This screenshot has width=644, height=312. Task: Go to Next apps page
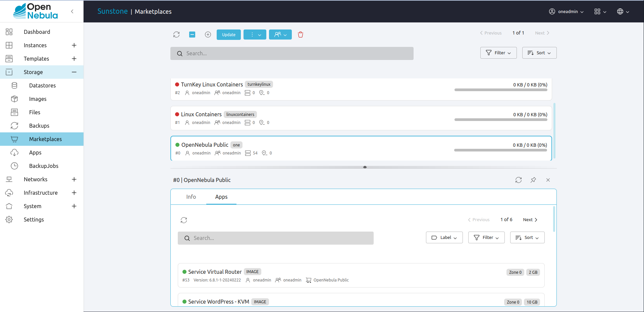(530, 220)
